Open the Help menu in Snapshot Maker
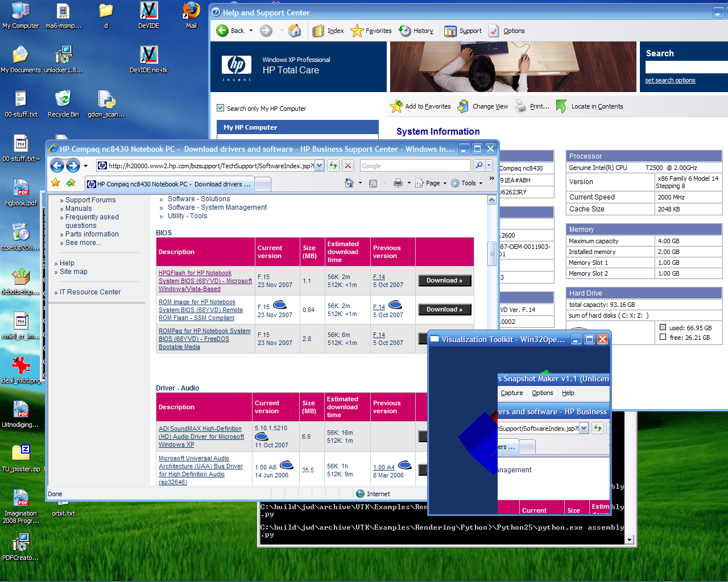Viewport: 728px width, 582px height. (x=568, y=393)
